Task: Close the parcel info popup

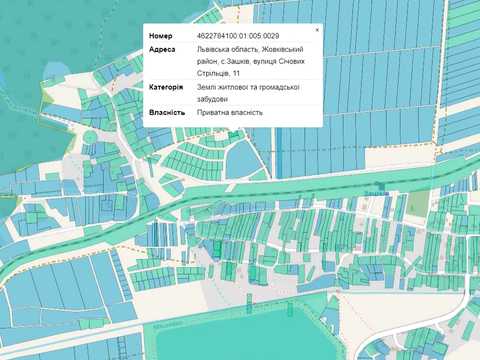Action: tap(317, 30)
